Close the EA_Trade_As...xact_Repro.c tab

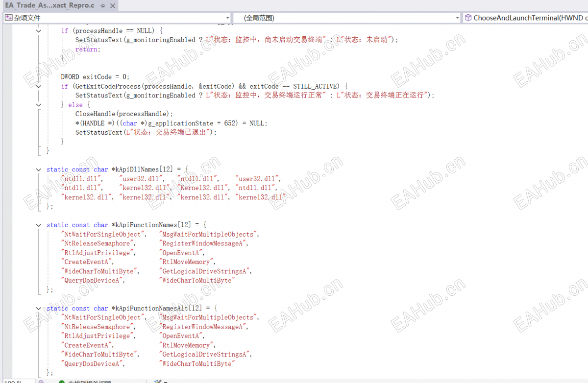click(112, 6)
